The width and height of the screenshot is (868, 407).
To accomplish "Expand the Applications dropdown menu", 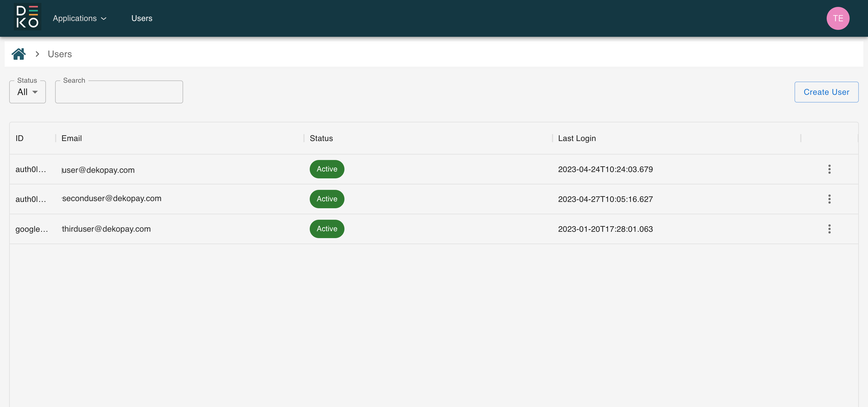I will (80, 18).
